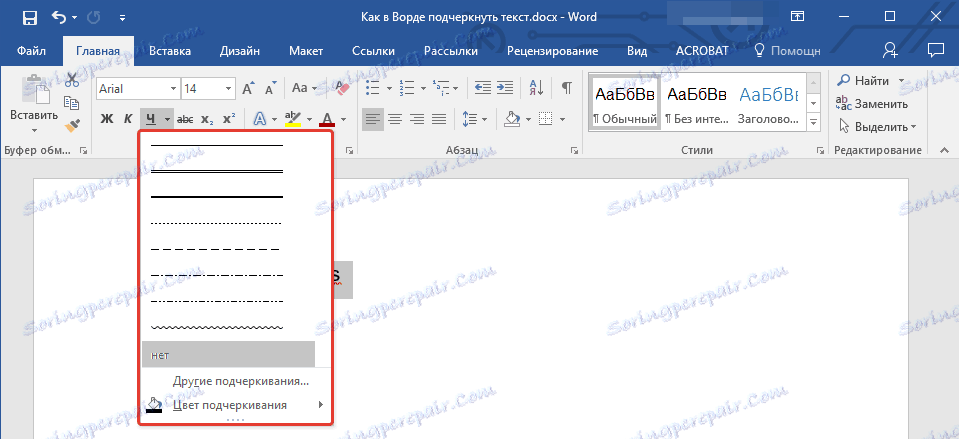Image resolution: width=959 pixels, height=439 pixels.
Task: Click the Помощн search box
Action: [x=787, y=51]
